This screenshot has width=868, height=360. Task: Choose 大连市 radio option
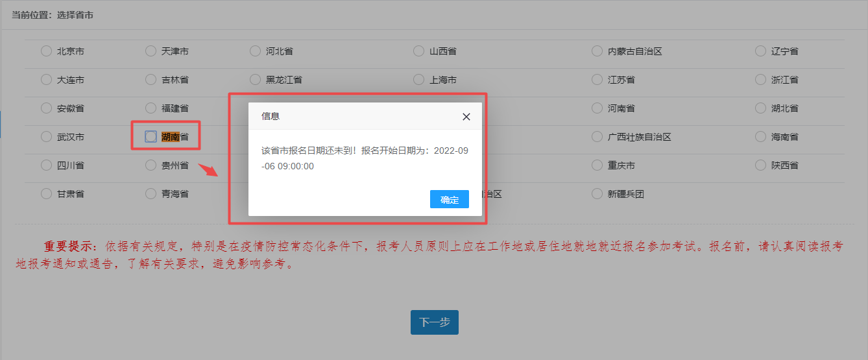coord(46,80)
